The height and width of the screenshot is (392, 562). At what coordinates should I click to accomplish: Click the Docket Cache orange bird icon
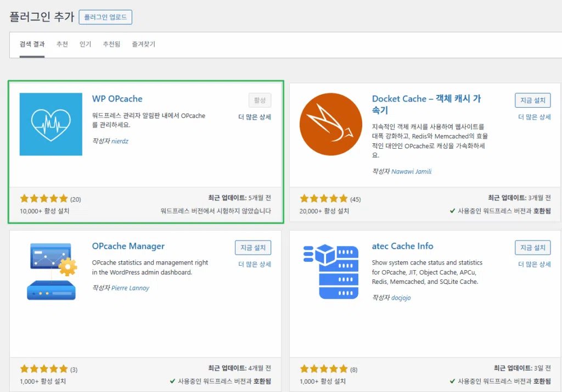point(331,124)
